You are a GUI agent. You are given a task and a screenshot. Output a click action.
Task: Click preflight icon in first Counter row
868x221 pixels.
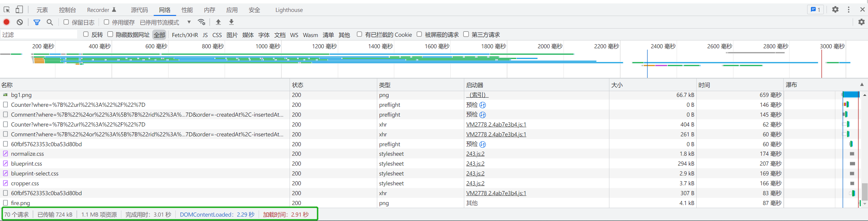tap(483, 105)
